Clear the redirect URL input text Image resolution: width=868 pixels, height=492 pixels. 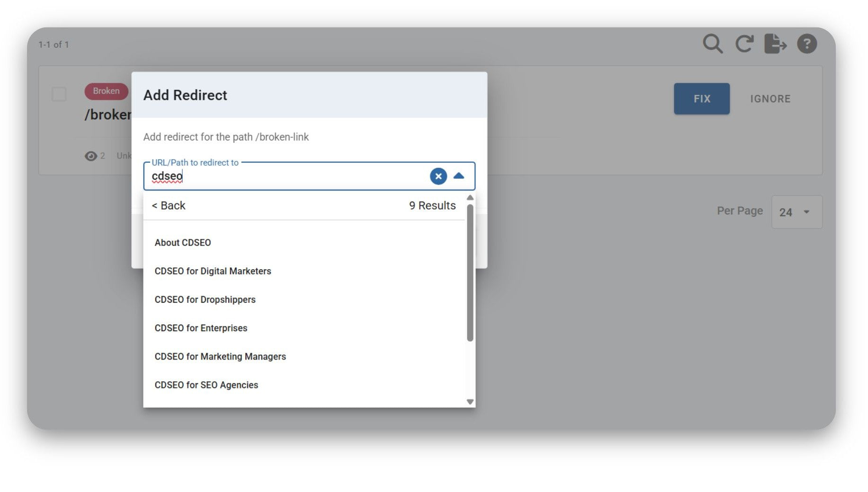[x=438, y=176]
